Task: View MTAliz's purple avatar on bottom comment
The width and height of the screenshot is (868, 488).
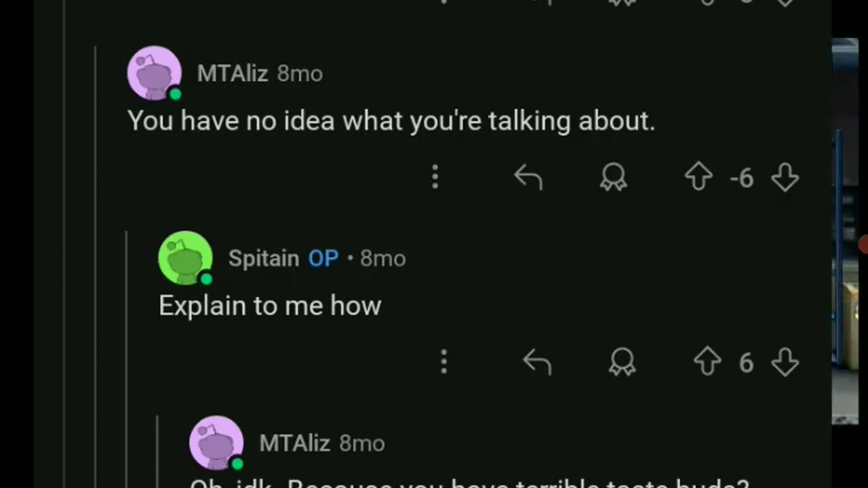Action: (216, 443)
